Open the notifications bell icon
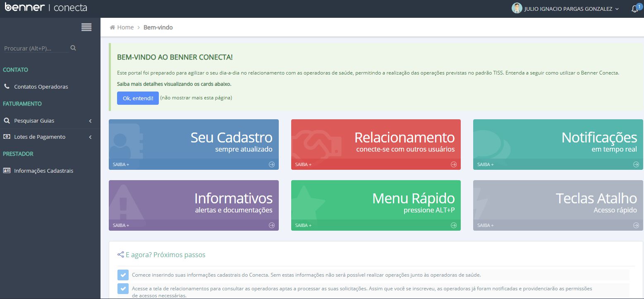644x299 pixels. pos(635,9)
